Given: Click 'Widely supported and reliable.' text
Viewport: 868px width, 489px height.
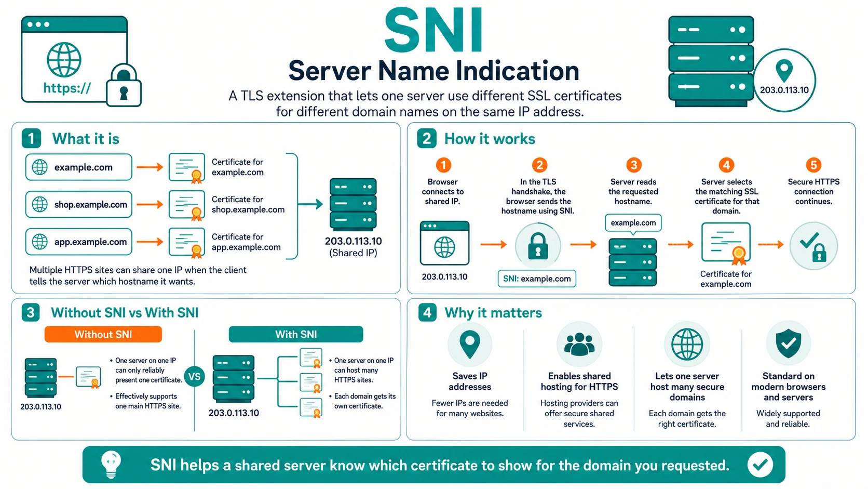Looking at the screenshot, I should coord(788,418).
